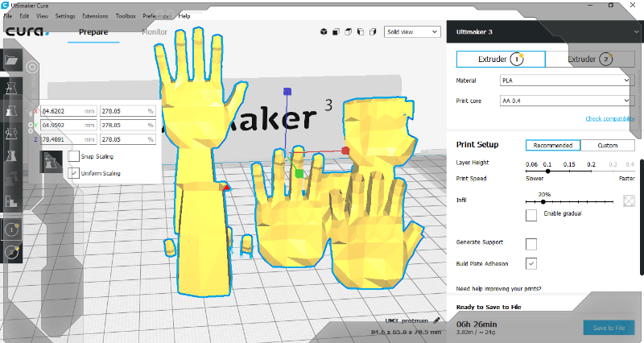Screen dimensions: 644x343
Task: Click the Save to File button
Action: [609, 328]
